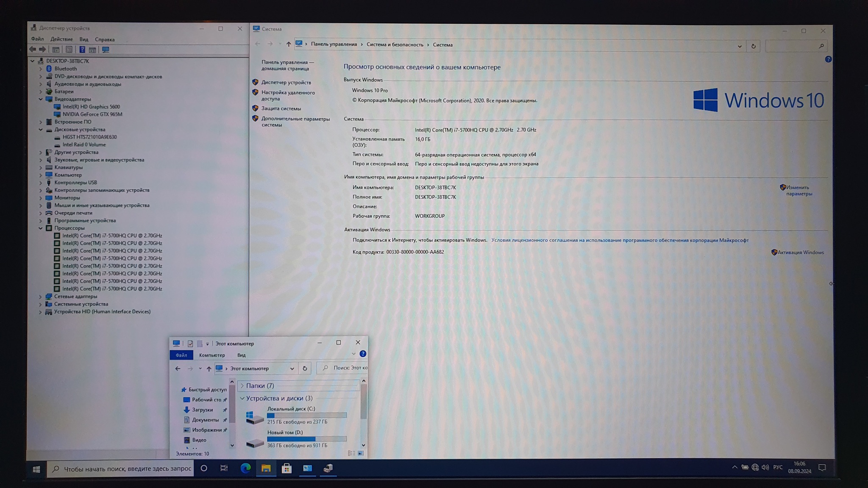Viewport: 868px width, 488px height.
Task: Click the scan for hardware changes toolbar icon
Action: (106, 50)
